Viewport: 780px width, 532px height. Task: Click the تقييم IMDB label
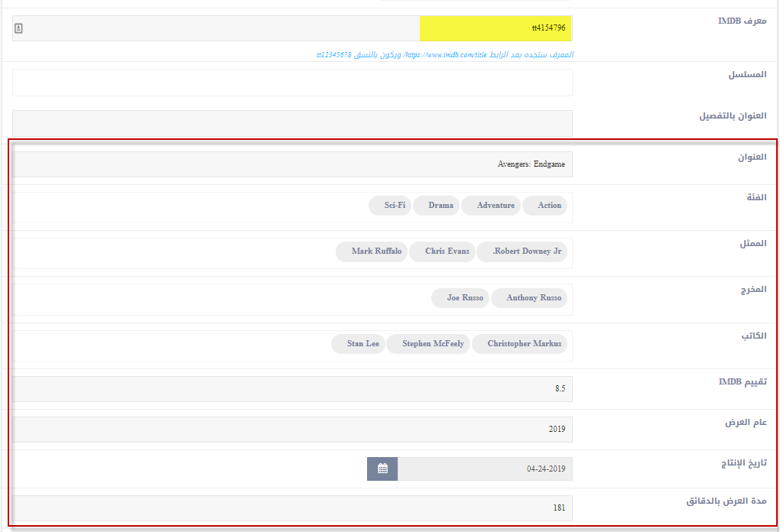pos(743,381)
